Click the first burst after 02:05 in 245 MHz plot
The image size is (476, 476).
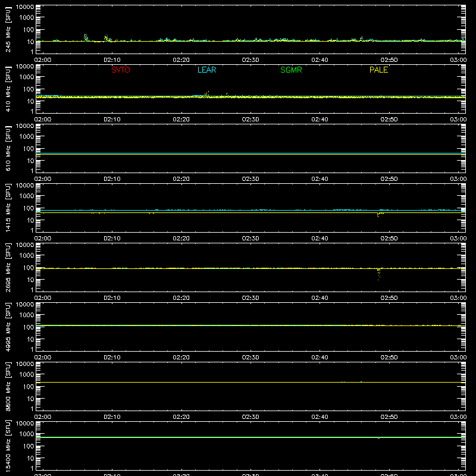(x=86, y=37)
